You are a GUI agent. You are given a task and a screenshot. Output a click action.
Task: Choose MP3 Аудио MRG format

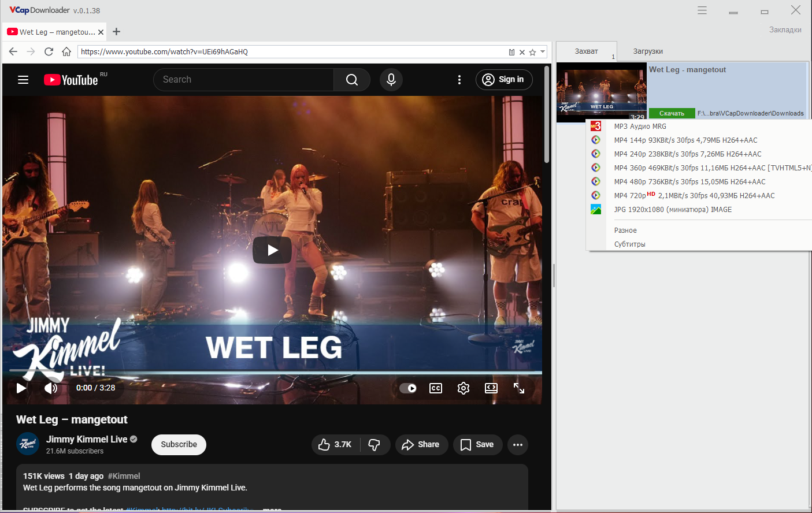tap(640, 127)
